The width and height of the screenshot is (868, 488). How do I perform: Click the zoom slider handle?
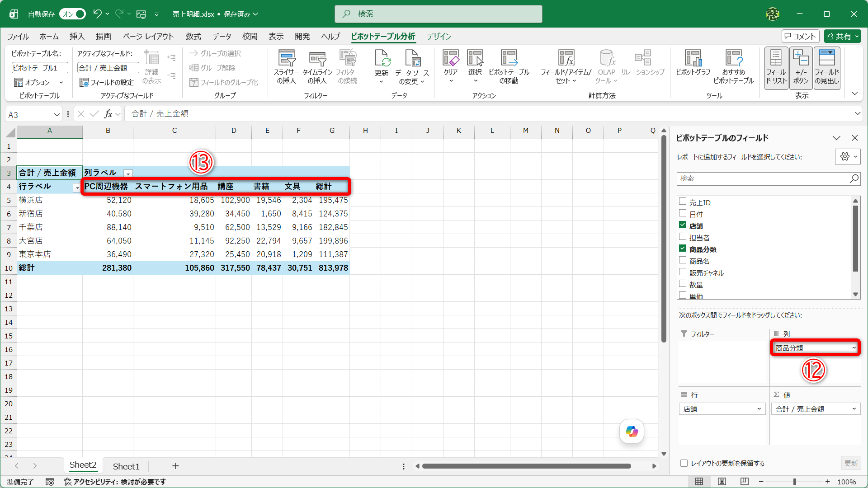click(794, 482)
